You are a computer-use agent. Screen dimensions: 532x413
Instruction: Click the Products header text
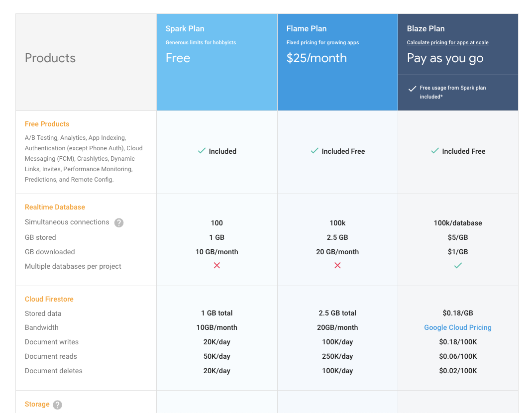point(50,58)
